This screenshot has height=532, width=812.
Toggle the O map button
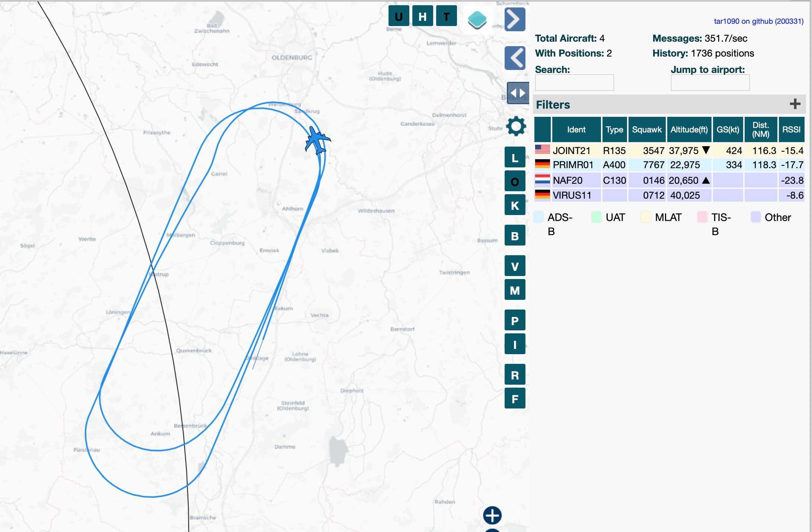coord(515,182)
